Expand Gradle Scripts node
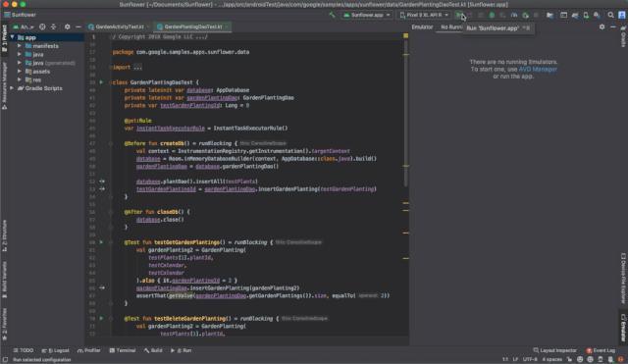This screenshot has width=628, height=364. pyautogui.click(x=12, y=88)
